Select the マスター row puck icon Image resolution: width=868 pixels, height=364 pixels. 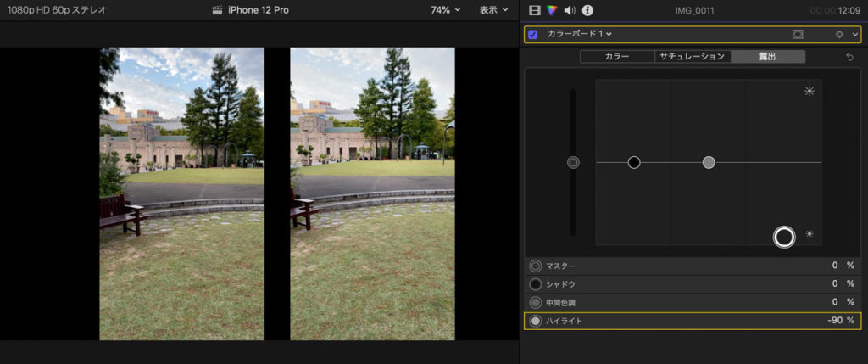click(x=536, y=266)
